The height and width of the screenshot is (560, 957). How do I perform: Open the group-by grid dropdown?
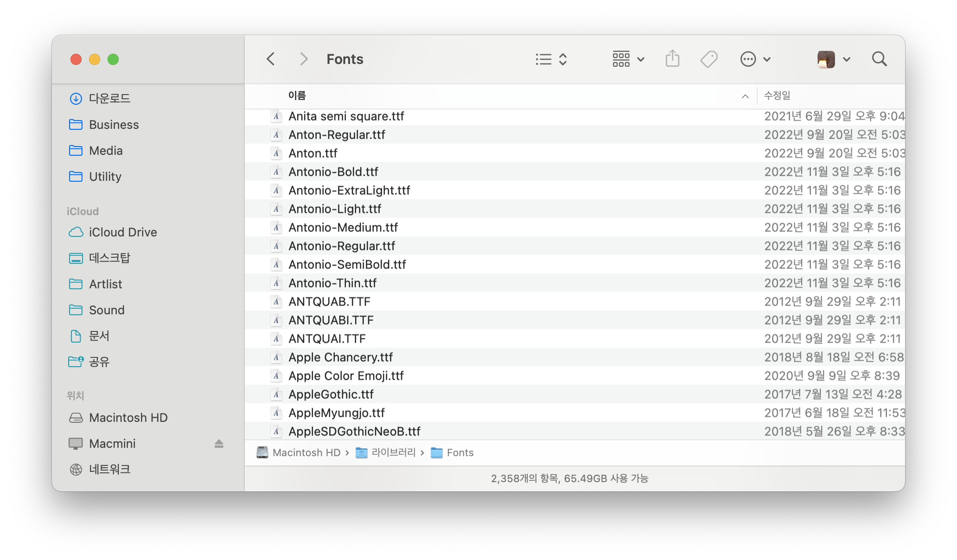[628, 59]
